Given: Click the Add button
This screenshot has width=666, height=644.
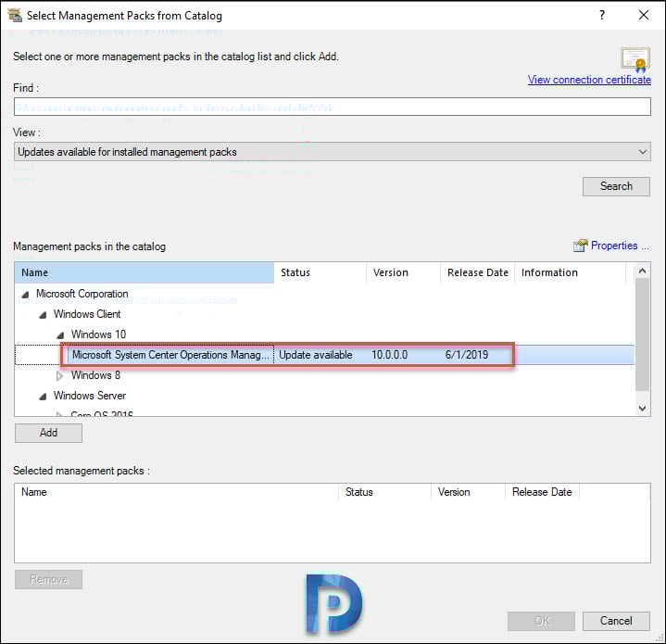Looking at the screenshot, I should click(48, 433).
